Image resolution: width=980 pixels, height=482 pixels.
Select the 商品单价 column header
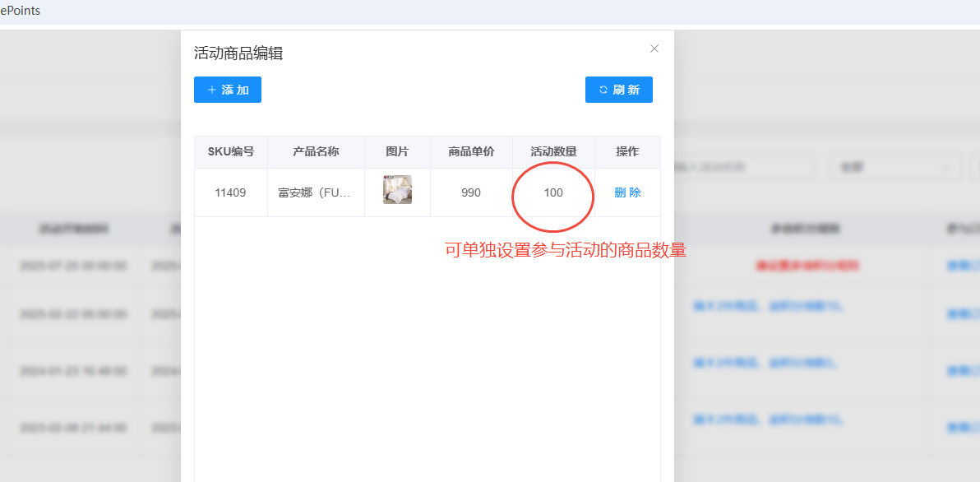[471, 152]
